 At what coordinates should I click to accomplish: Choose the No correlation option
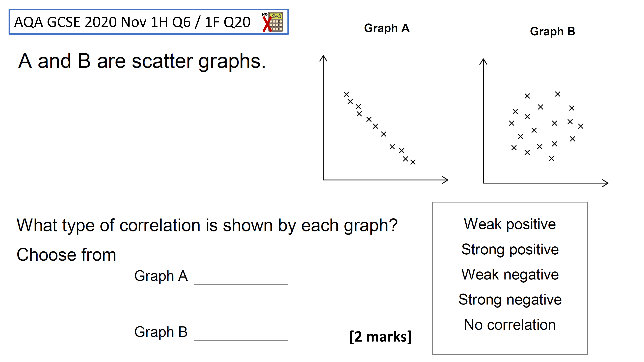tap(510, 324)
